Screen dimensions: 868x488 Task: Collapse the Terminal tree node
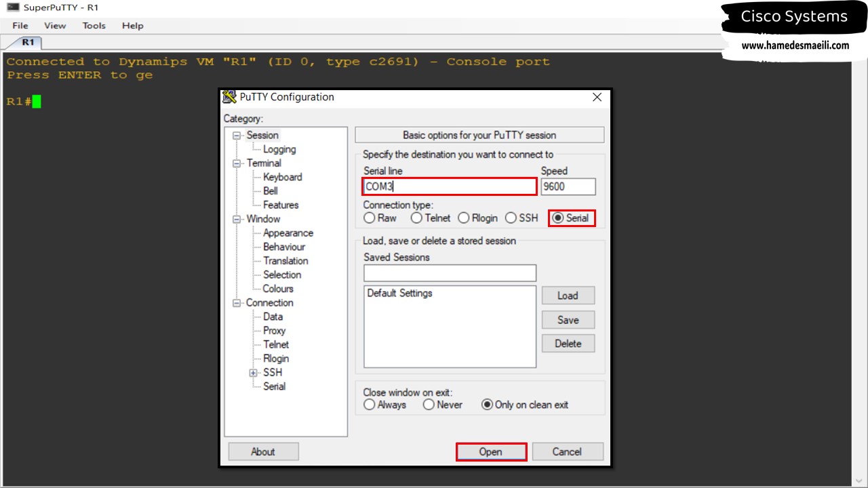coord(237,163)
